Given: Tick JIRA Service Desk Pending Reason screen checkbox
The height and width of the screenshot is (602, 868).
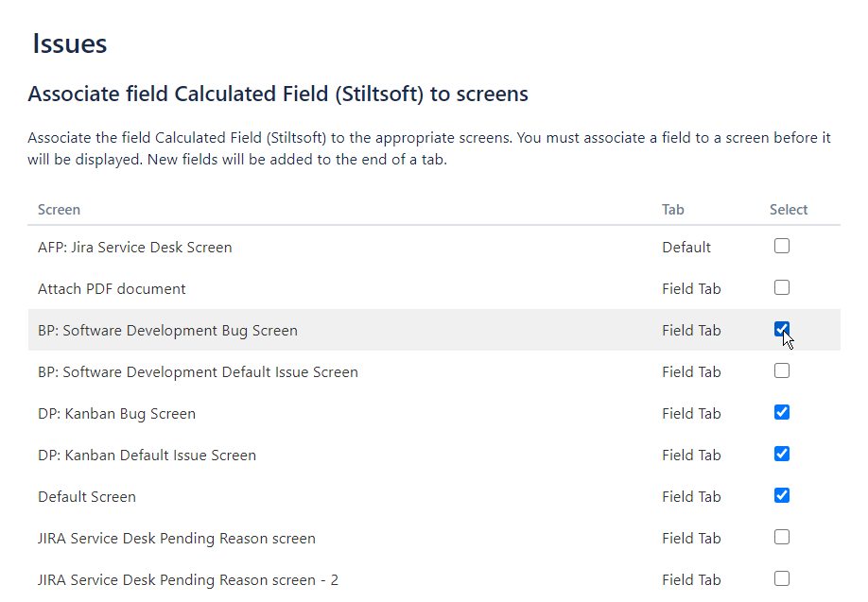Looking at the screenshot, I should 781,538.
